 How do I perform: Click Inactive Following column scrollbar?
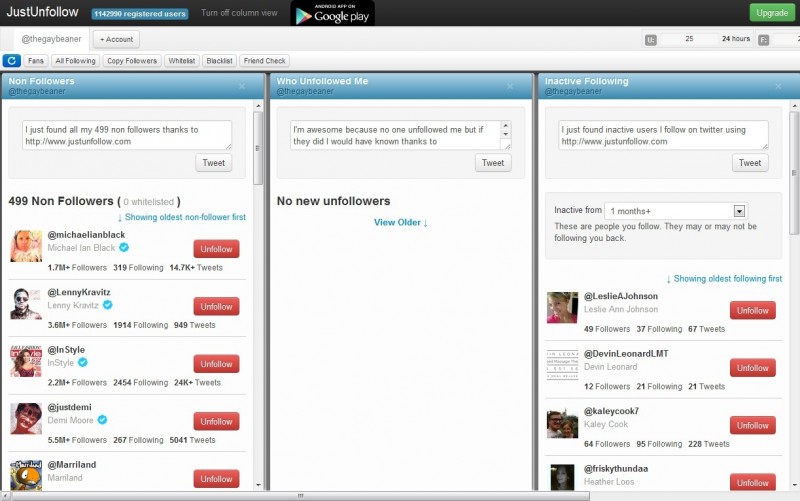(x=794, y=173)
